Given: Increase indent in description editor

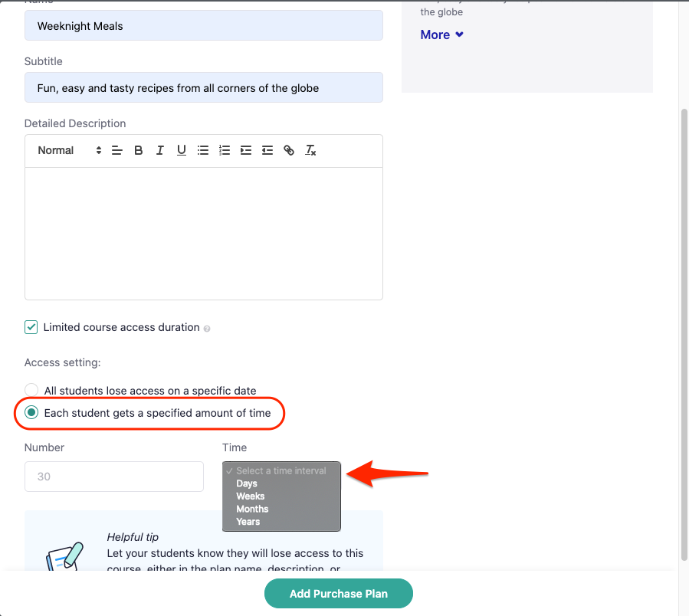Looking at the screenshot, I should 246,151.
